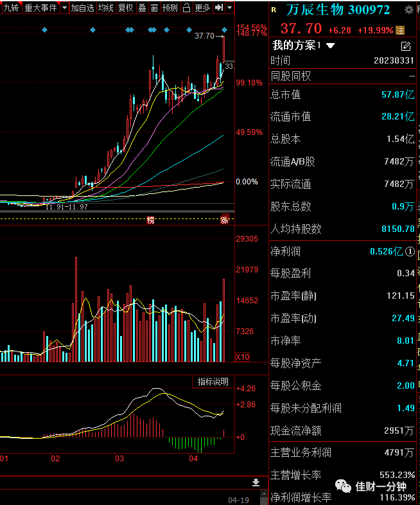The height and width of the screenshot is (505, 420).
Task: Expand the rightmost toolbar dropdown arrow
Action: (229, 8)
